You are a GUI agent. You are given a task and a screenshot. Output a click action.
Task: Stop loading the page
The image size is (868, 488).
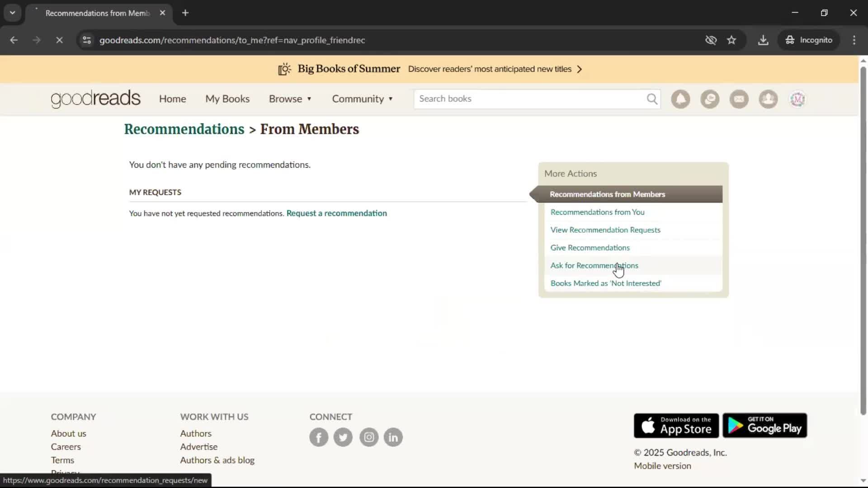tap(59, 40)
